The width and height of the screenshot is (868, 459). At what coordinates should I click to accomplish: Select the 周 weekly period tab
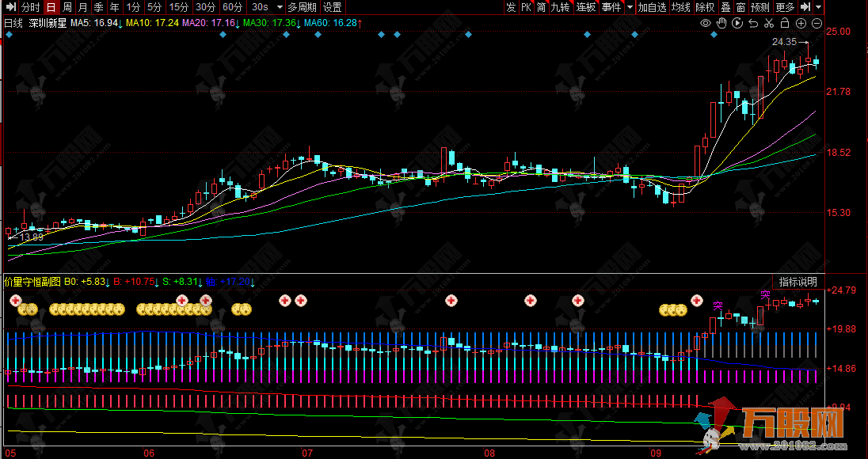click(x=67, y=7)
